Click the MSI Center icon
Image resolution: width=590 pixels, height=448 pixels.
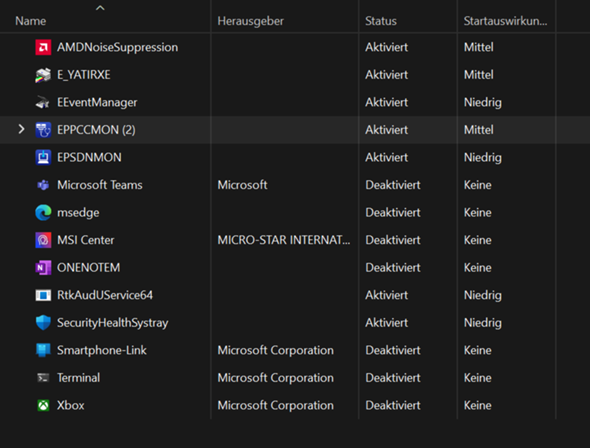click(43, 240)
